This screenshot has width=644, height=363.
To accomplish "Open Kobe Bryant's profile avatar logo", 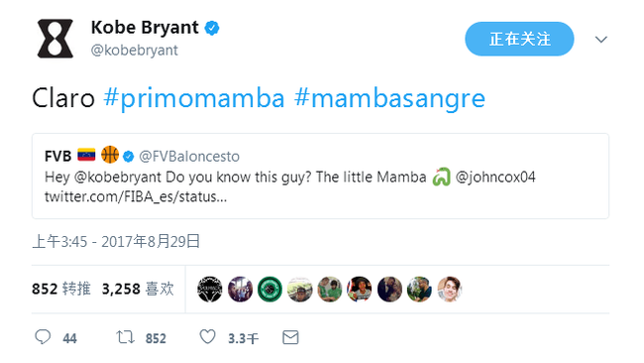I will pyautogui.click(x=55, y=39).
